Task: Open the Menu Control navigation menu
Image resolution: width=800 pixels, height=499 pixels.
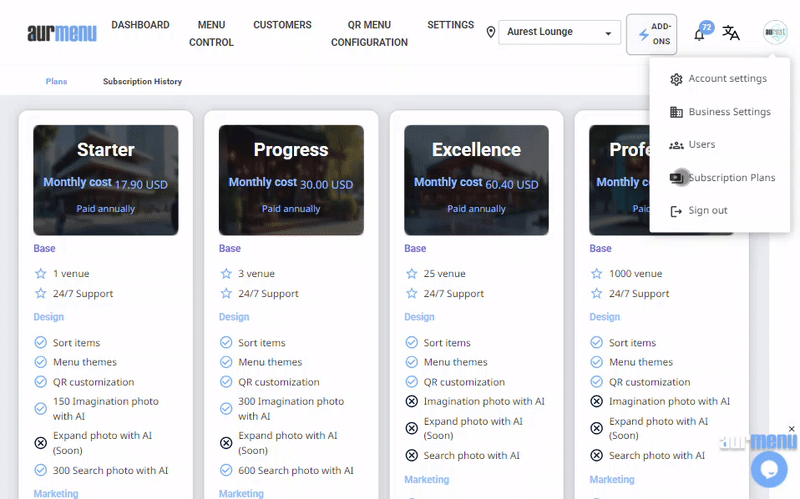Action: [x=211, y=34]
